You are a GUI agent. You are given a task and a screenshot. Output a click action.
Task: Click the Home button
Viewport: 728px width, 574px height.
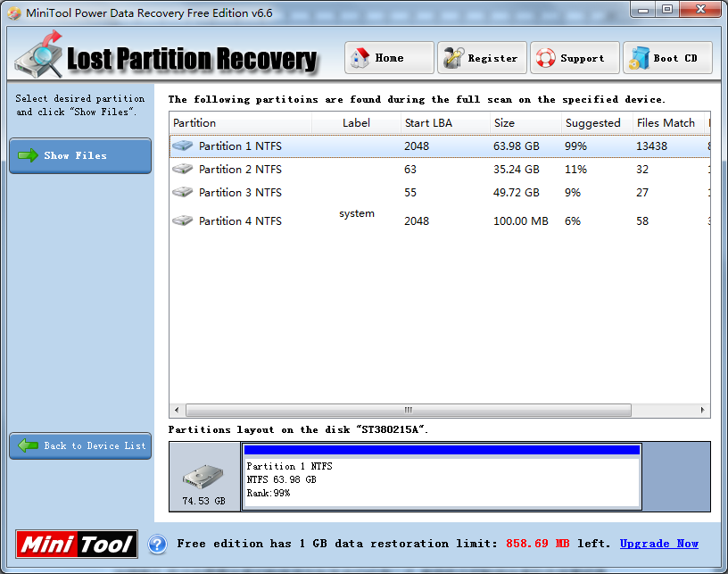coord(389,58)
